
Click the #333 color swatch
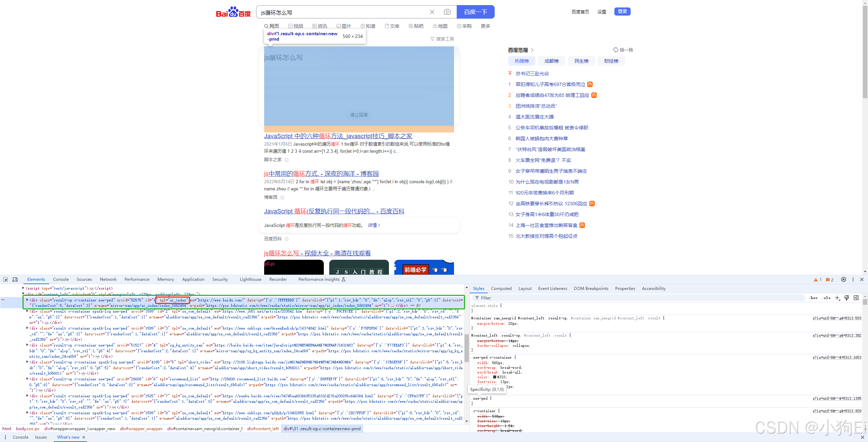(495, 377)
